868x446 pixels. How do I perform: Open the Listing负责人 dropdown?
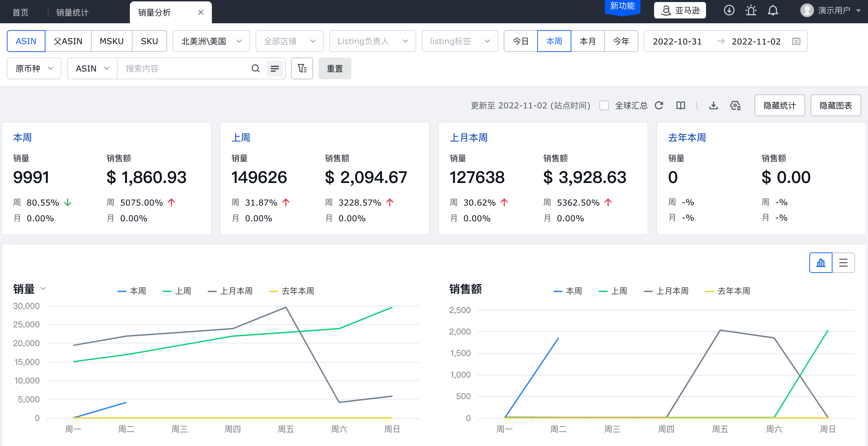coord(373,41)
